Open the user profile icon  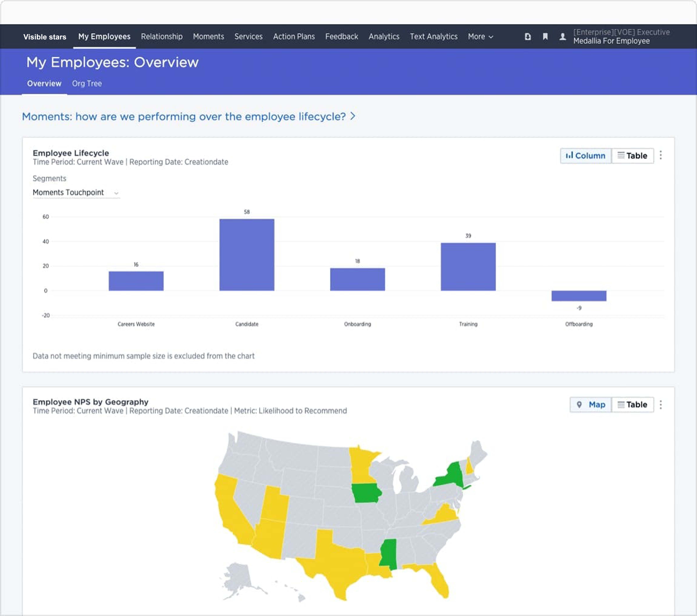tap(563, 37)
